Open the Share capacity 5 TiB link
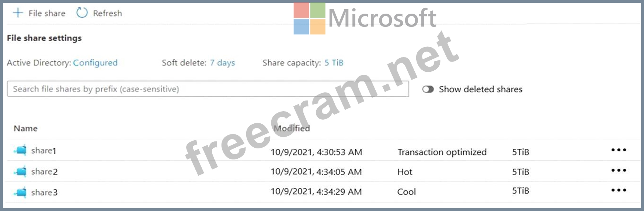The width and height of the screenshot is (644, 211). 334,63
